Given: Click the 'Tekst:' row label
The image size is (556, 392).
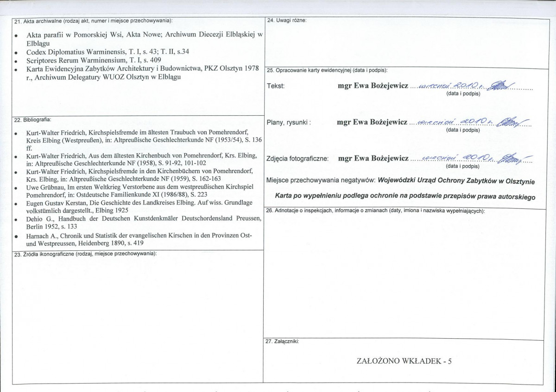Looking at the screenshot, I should [x=276, y=87].
